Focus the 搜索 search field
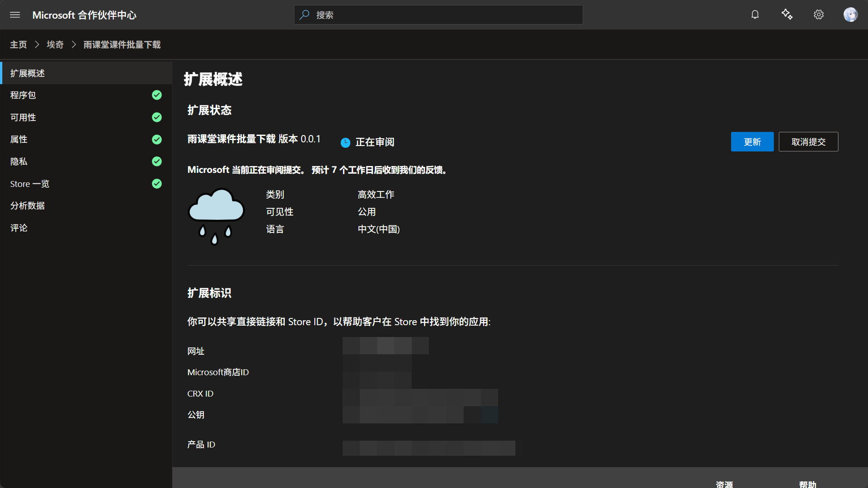 [439, 15]
